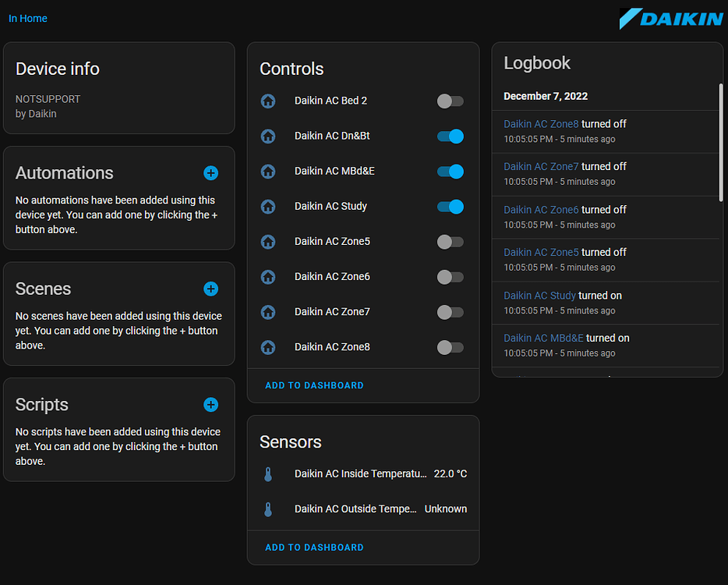Viewport: 728px width, 585px height.
Task: Open the In Home area link
Action: coord(28,18)
